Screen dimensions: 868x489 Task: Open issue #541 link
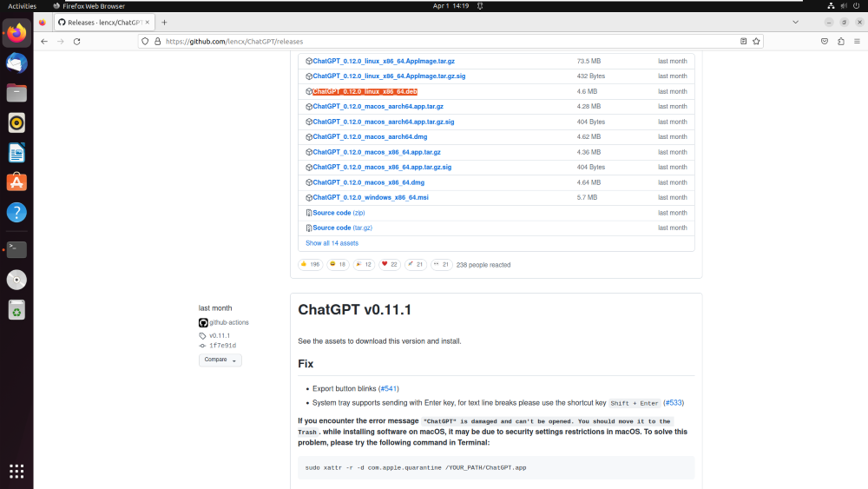pos(389,389)
